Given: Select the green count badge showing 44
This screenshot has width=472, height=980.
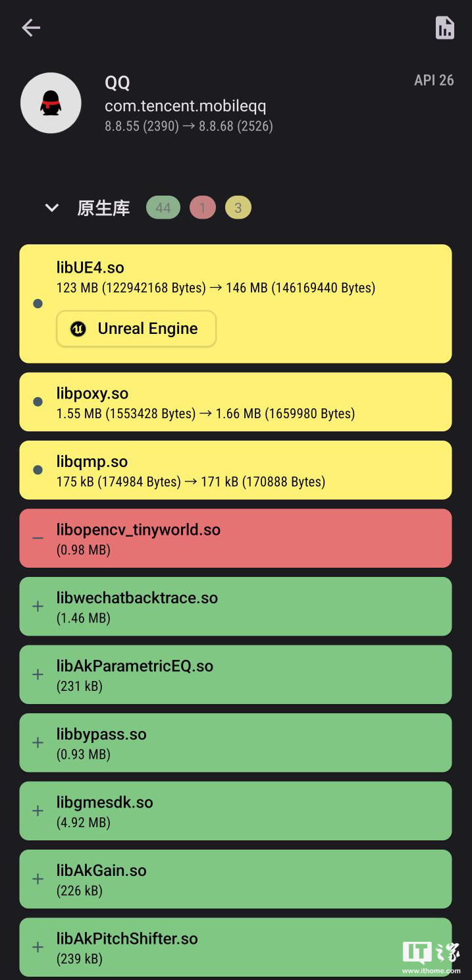Looking at the screenshot, I should tap(163, 207).
